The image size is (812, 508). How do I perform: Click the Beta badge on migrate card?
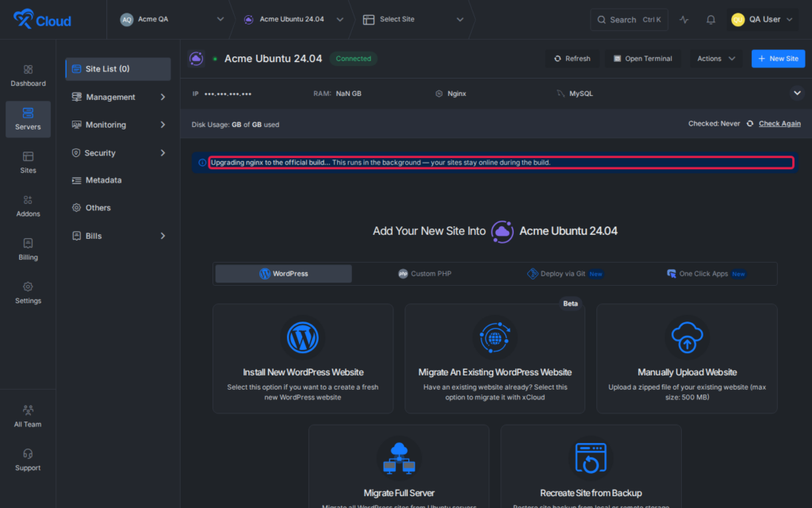click(x=570, y=304)
